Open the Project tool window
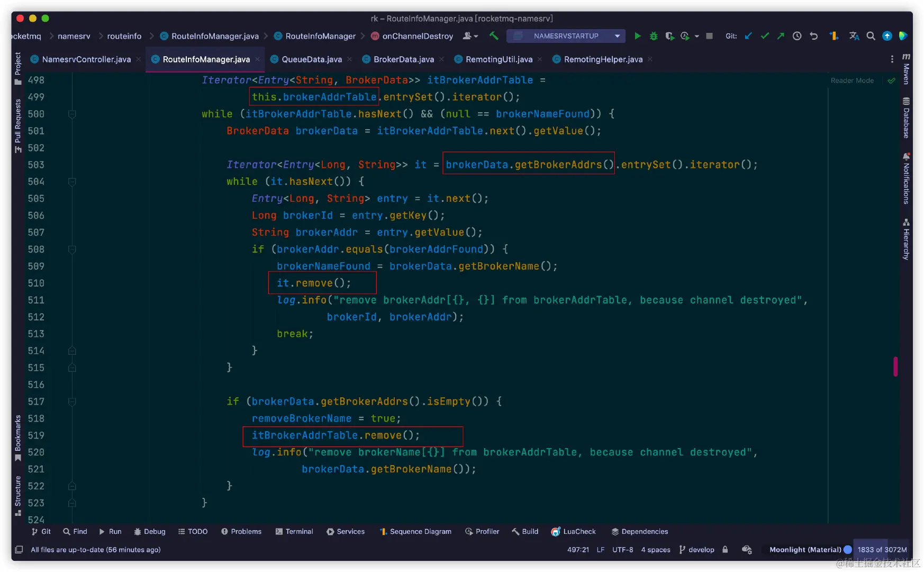 pos(18,68)
